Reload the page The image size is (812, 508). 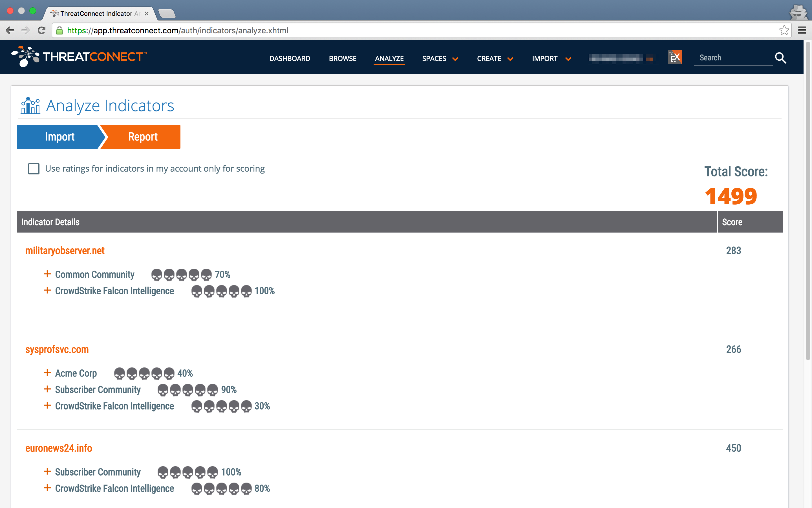(x=42, y=30)
